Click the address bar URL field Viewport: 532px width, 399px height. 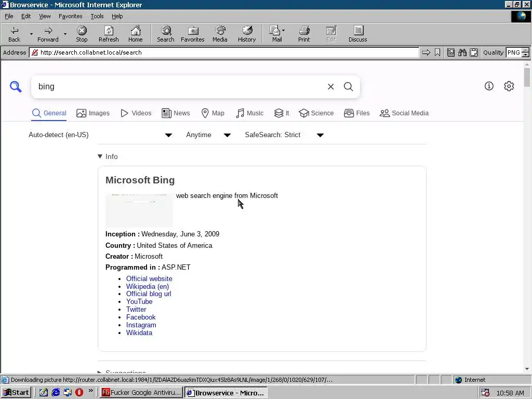point(224,52)
